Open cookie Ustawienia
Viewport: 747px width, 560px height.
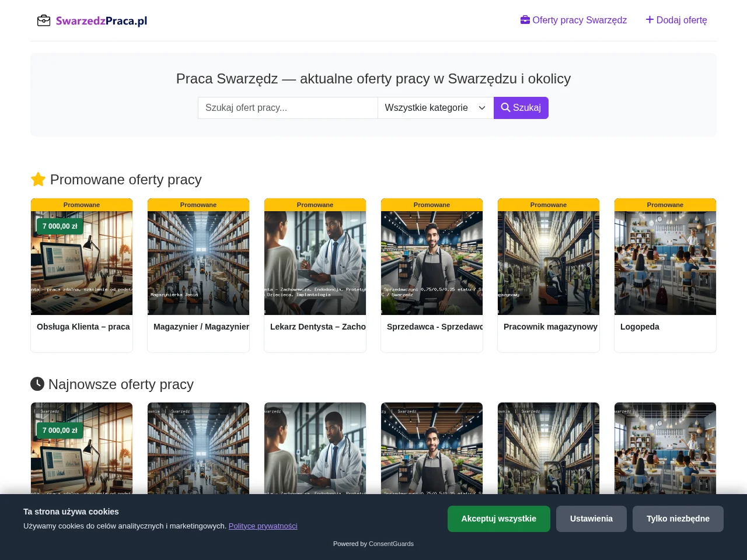(591, 519)
